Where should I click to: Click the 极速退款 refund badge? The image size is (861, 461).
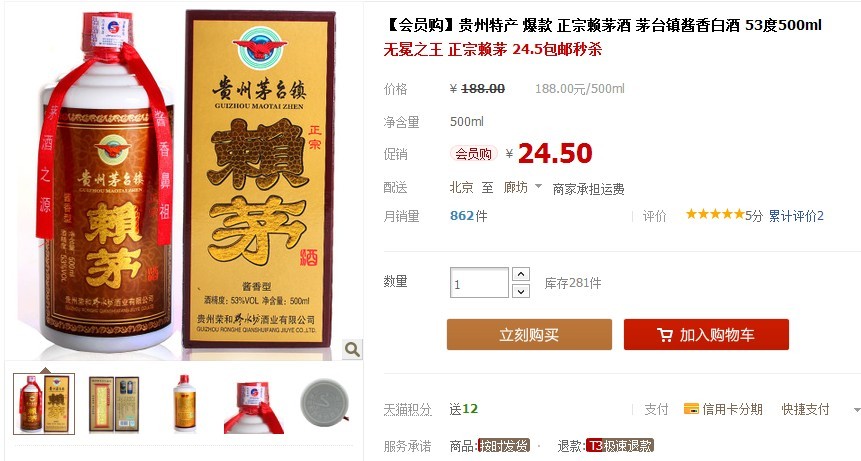pyautogui.click(x=620, y=446)
